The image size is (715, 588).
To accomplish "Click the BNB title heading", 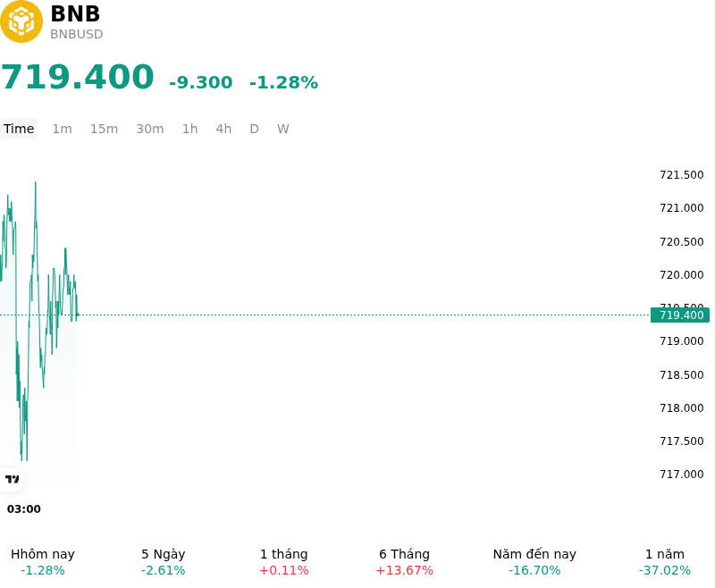I will coord(75,13).
